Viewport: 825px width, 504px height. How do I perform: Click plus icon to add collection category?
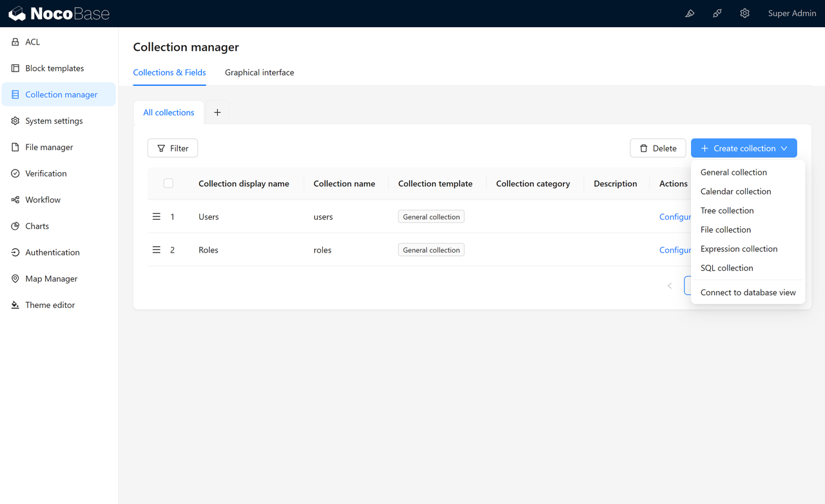coord(217,113)
